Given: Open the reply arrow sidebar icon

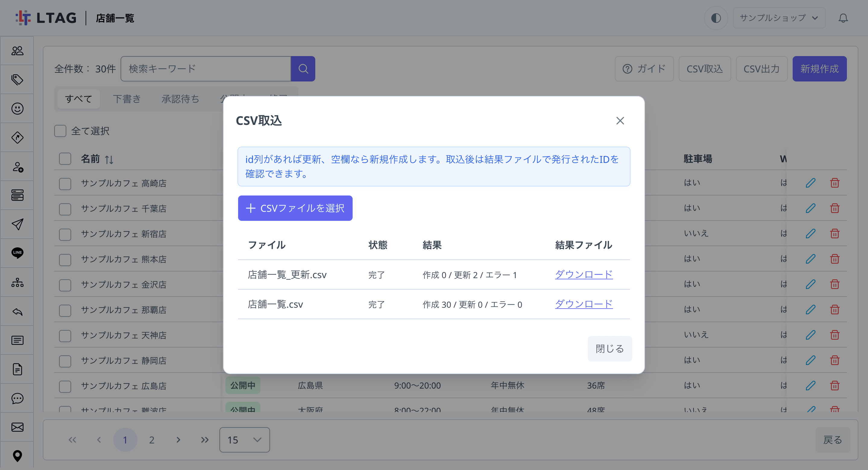Looking at the screenshot, I should pyautogui.click(x=17, y=312).
